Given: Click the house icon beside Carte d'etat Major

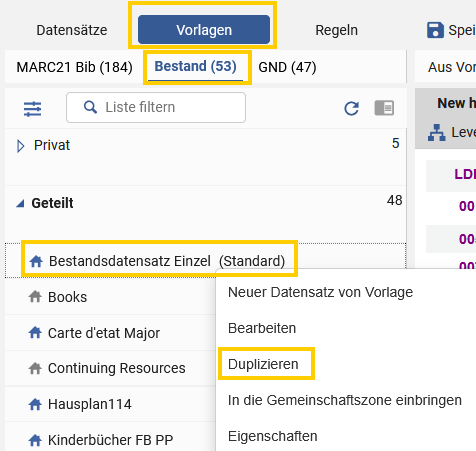Looking at the screenshot, I should pos(35,332).
